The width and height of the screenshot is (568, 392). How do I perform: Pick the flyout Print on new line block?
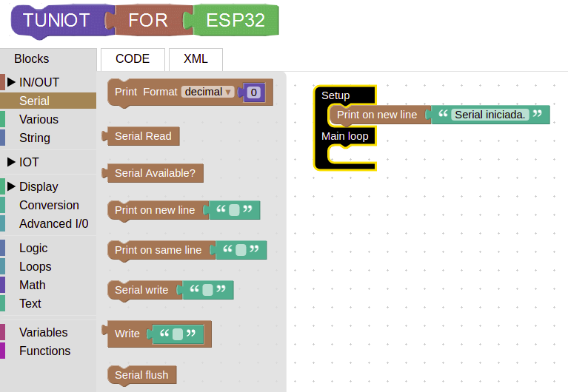click(x=156, y=210)
